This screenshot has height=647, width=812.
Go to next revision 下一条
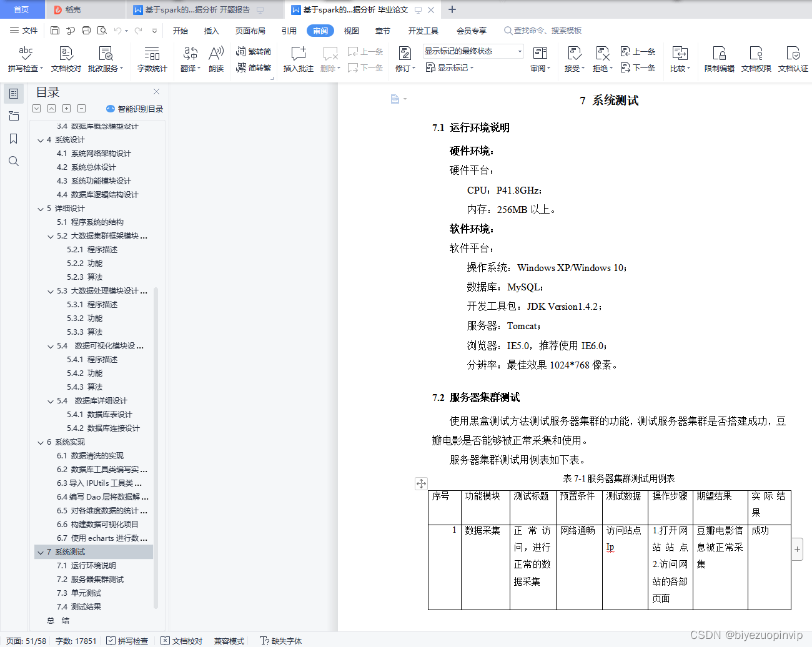click(x=638, y=67)
